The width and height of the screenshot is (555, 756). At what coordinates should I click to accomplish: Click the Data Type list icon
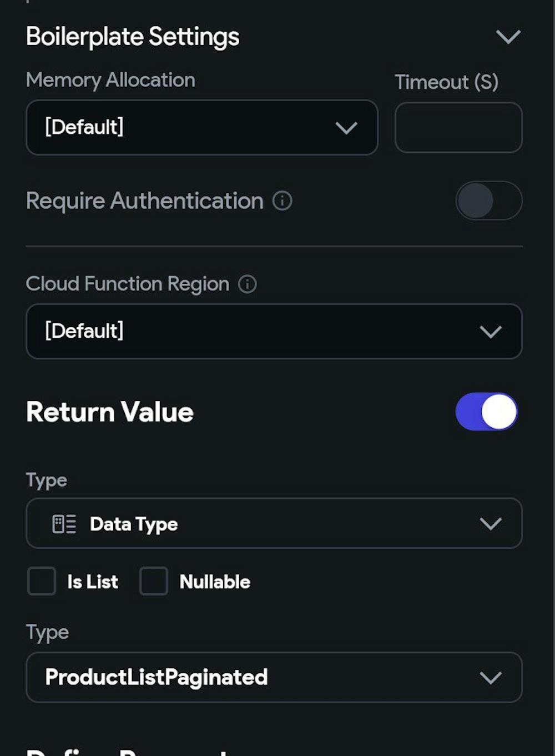[x=64, y=524]
